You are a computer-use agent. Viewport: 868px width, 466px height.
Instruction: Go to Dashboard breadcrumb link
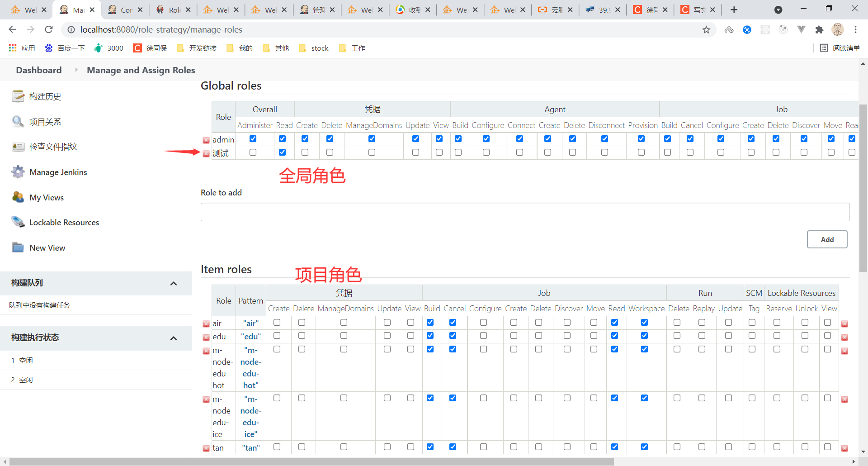(39, 70)
